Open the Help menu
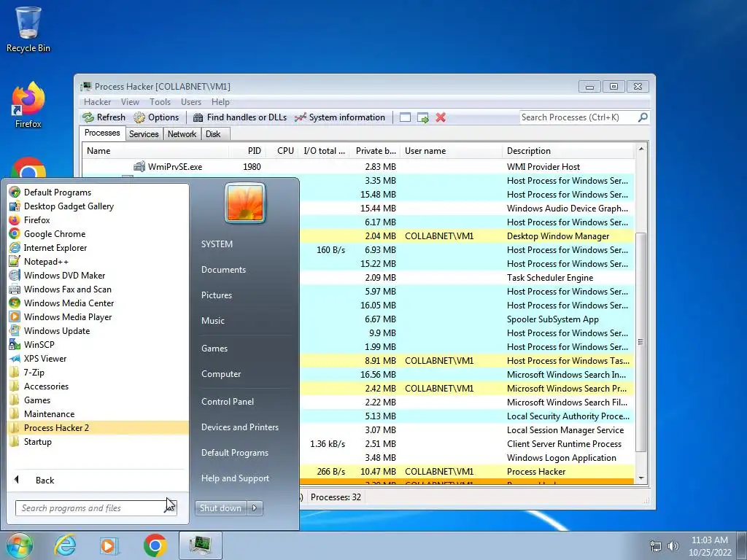 pyautogui.click(x=220, y=102)
